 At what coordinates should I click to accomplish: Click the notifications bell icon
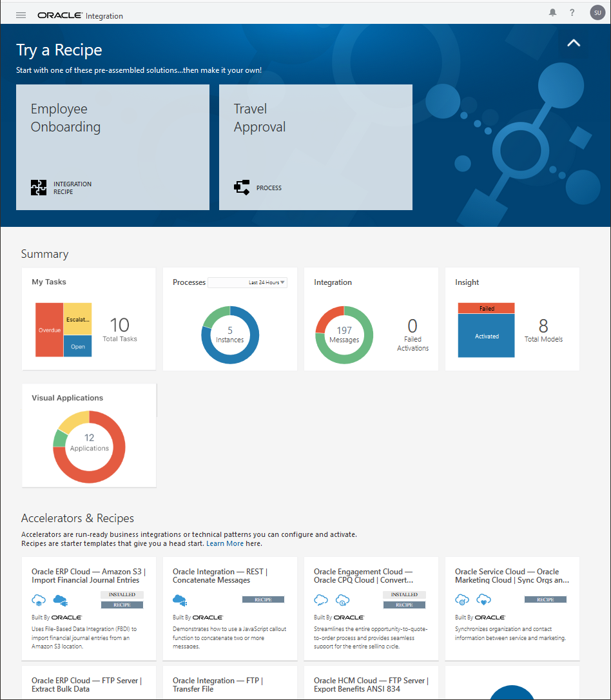(x=552, y=12)
